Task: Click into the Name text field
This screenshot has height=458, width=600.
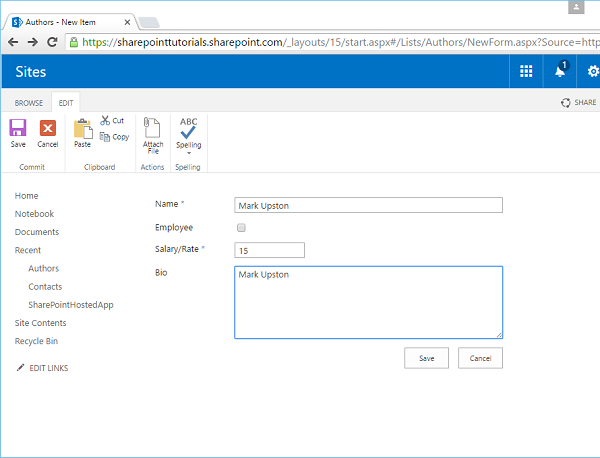Action: 368,206
